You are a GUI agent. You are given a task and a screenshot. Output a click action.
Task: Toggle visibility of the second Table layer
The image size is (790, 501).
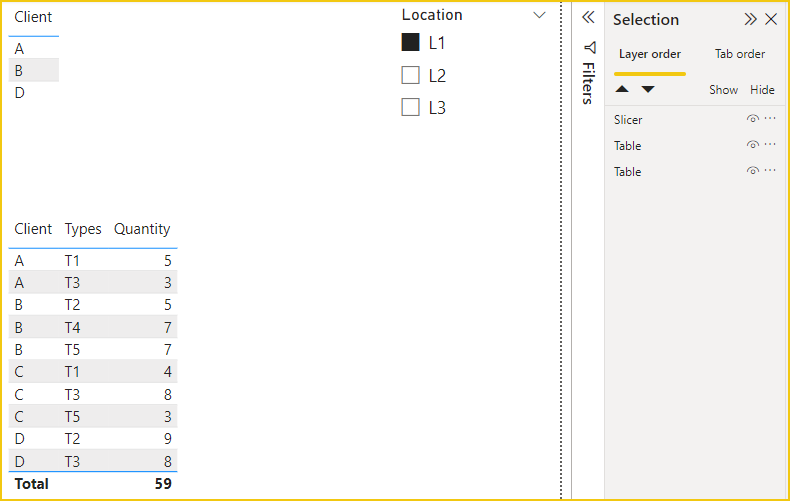[x=752, y=171]
